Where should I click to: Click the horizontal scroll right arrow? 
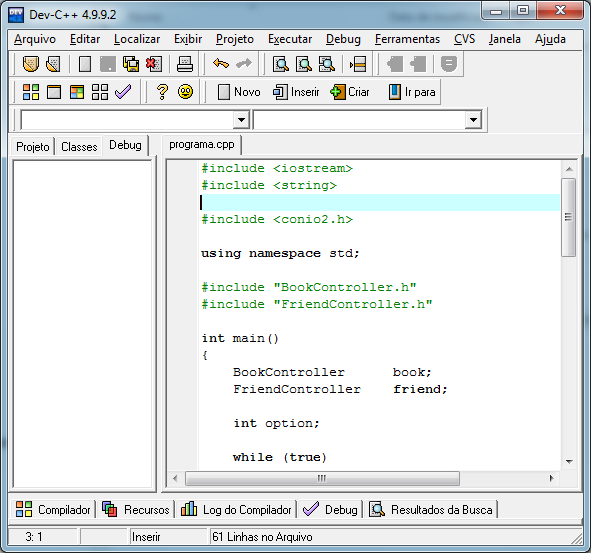coord(551,478)
